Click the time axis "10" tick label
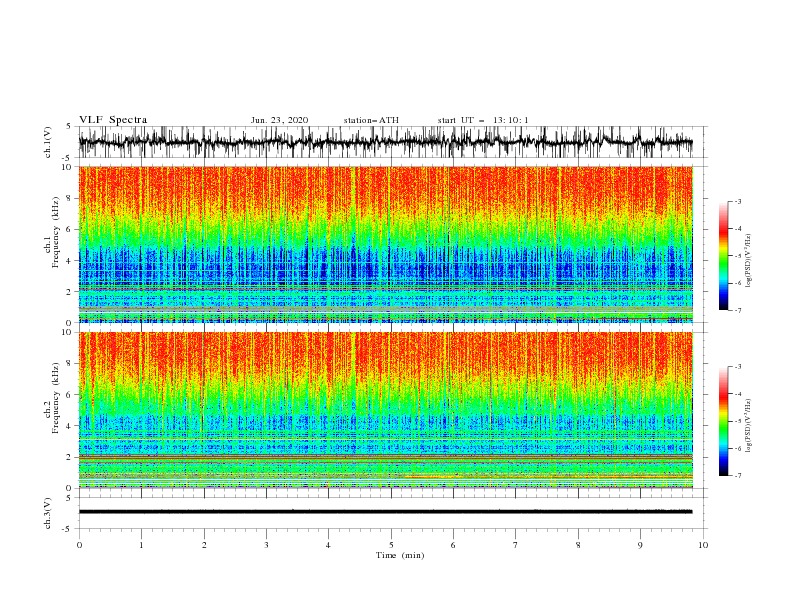The width and height of the screenshot is (792, 612). pyautogui.click(x=703, y=545)
